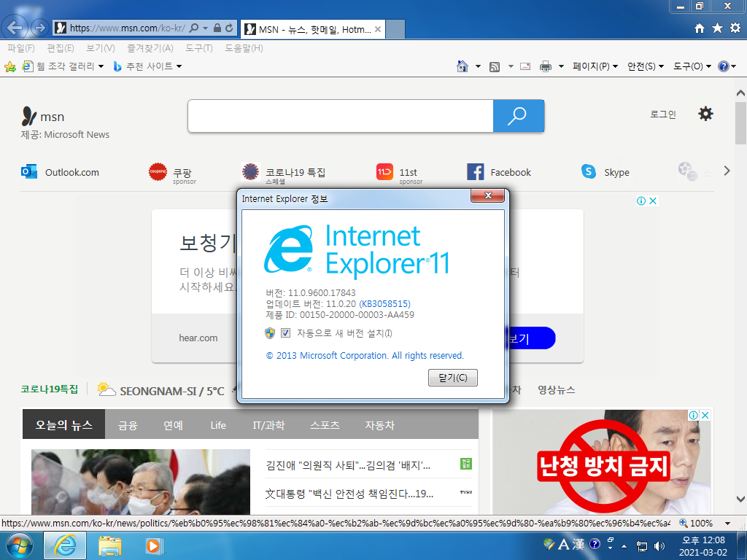Open 편집(E) menu

coord(61,48)
